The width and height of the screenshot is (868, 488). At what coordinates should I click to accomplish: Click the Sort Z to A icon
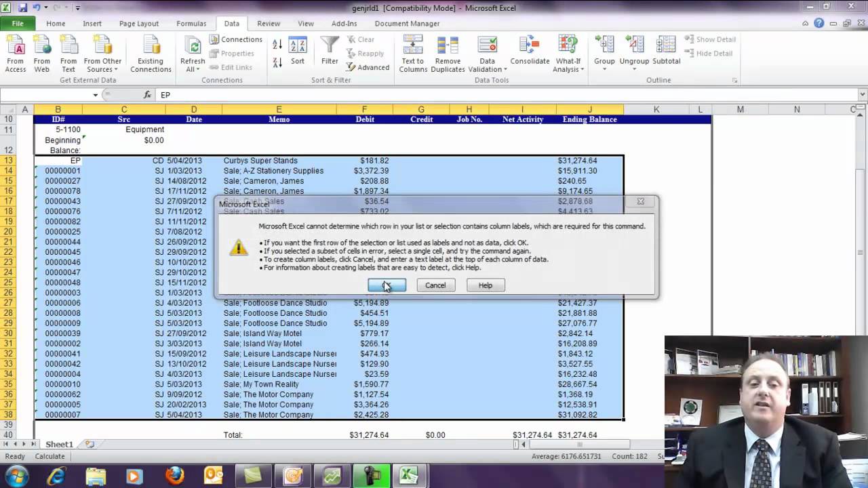277,62
